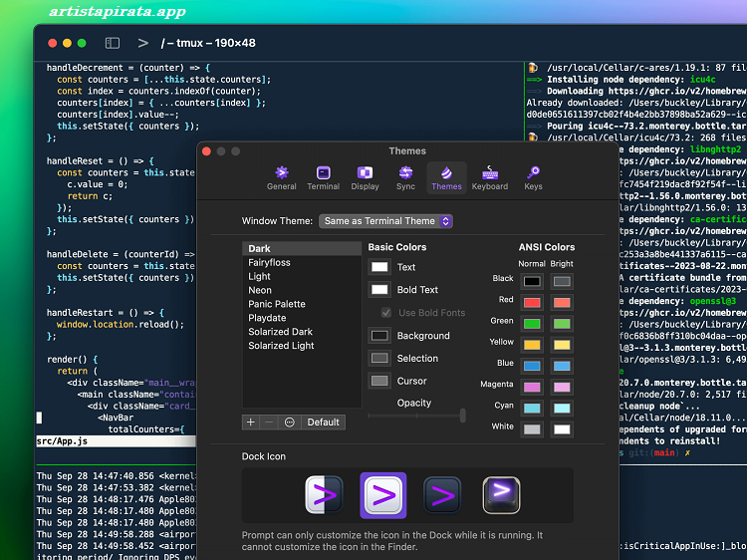Screen dimensions: 747x560
Task: Open the Terminal preferences pane
Action: point(323,177)
